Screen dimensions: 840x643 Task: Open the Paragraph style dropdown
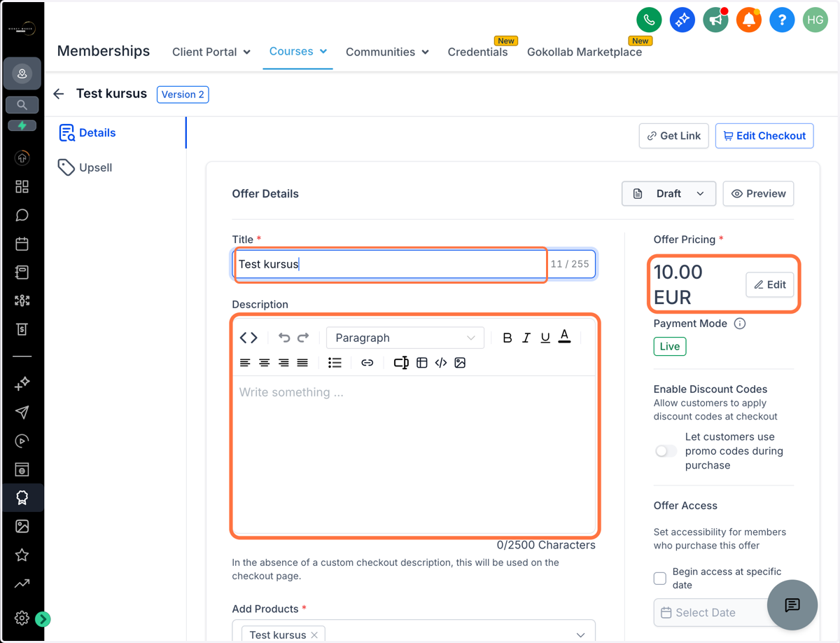pyautogui.click(x=405, y=338)
